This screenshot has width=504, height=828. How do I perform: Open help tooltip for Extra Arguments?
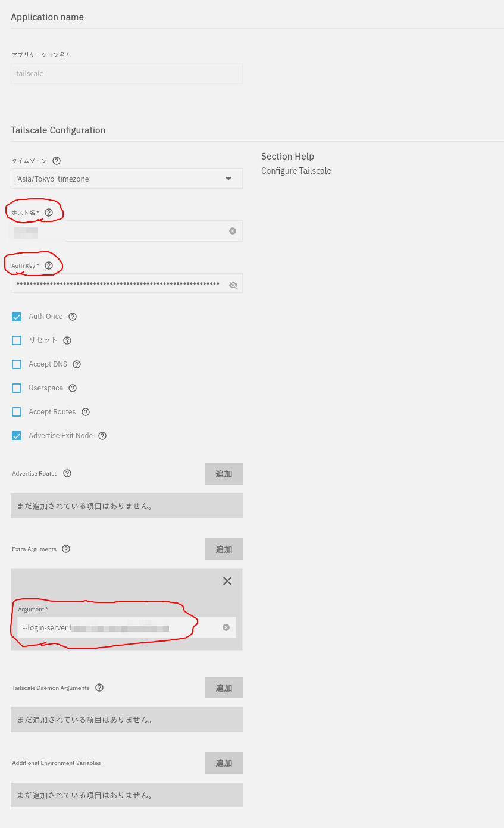[x=66, y=549]
